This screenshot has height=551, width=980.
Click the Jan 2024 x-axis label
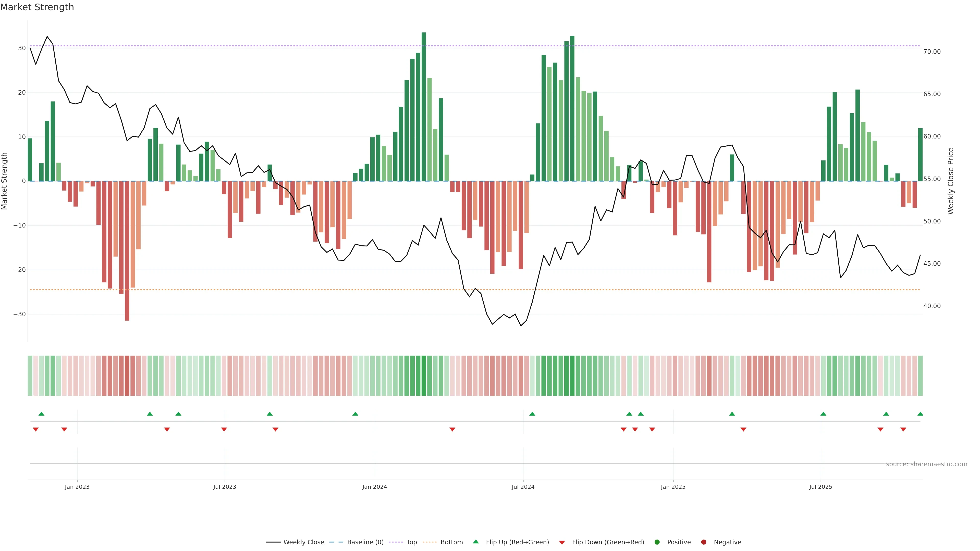tap(374, 487)
